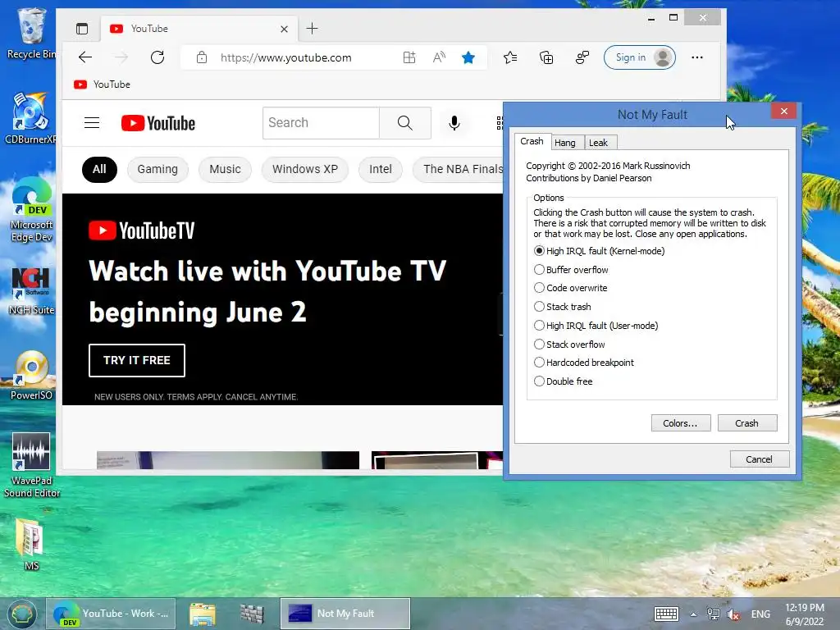Select Stack overflow crash option
The height and width of the screenshot is (630, 840).
pos(569,344)
